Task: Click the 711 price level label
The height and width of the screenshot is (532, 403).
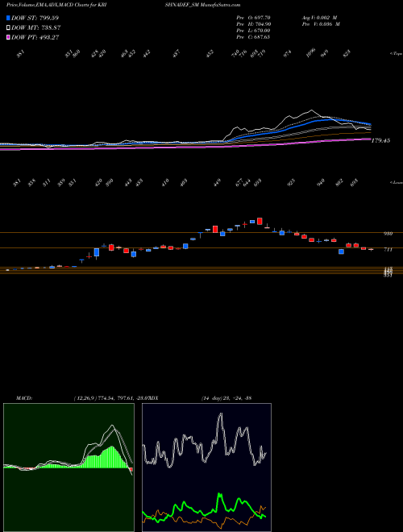Action: tap(388, 250)
